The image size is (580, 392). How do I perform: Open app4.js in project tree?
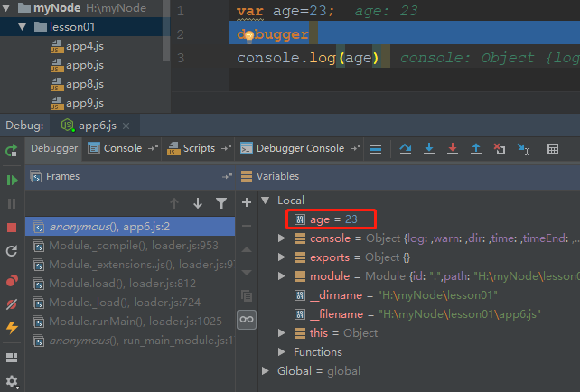pyautogui.click(x=77, y=46)
